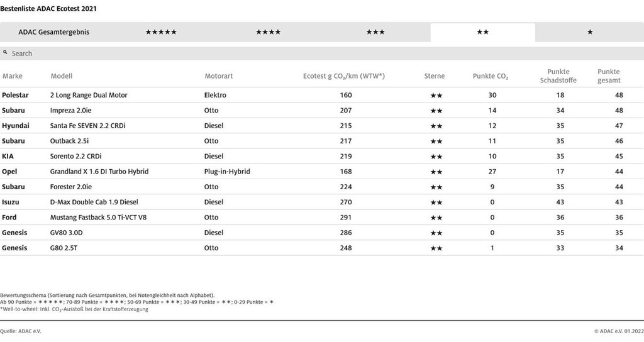Open the three-star rating tab

pyautogui.click(x=375, y=32)
